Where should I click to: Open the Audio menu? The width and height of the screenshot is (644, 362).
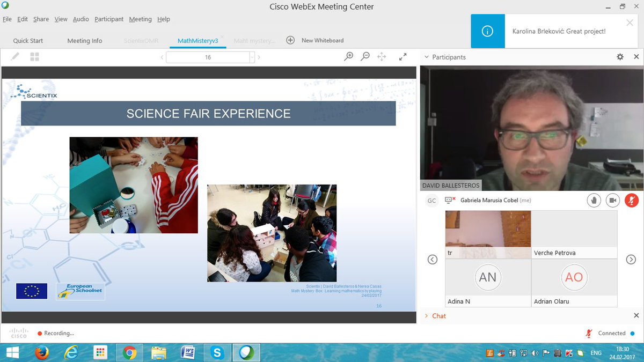coord(81,19)
